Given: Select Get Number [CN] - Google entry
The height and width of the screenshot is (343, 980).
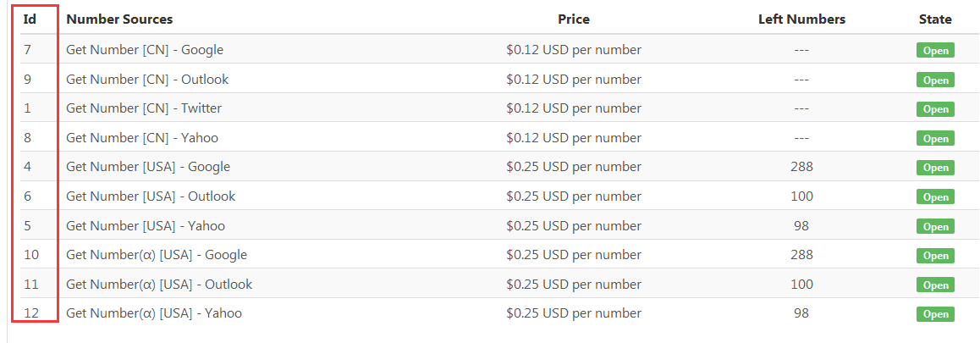Looking at the screenshot, I should 145,50.
